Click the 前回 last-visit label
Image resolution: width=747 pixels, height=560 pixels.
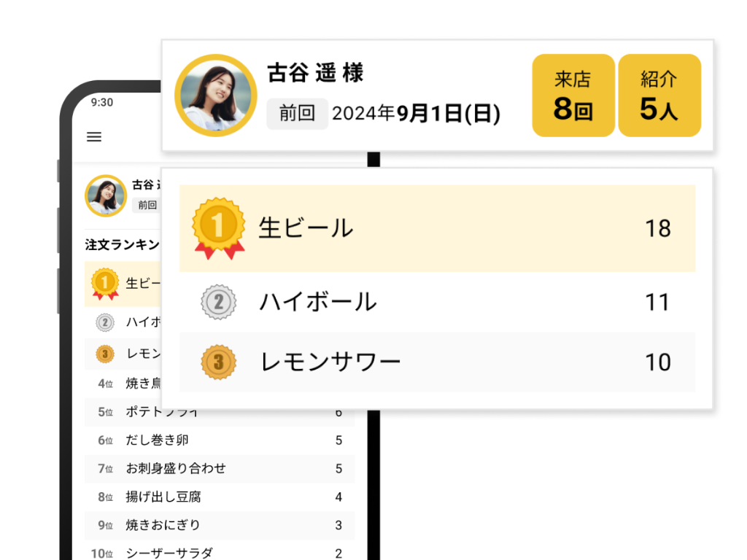point(297,114)
